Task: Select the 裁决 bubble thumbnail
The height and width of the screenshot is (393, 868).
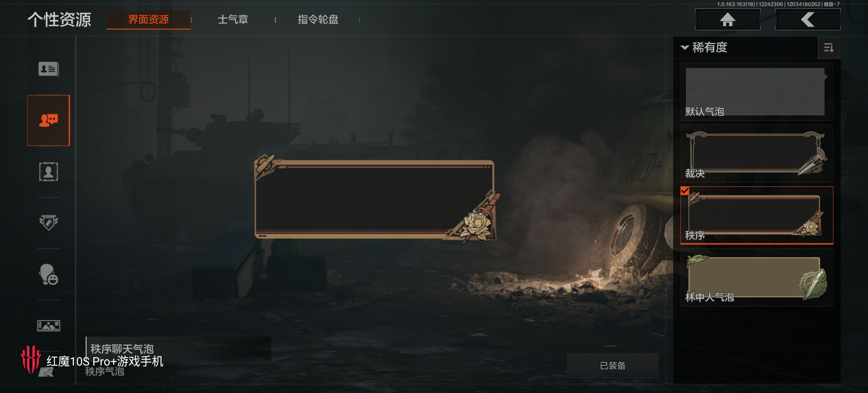Action: point(757,154)
